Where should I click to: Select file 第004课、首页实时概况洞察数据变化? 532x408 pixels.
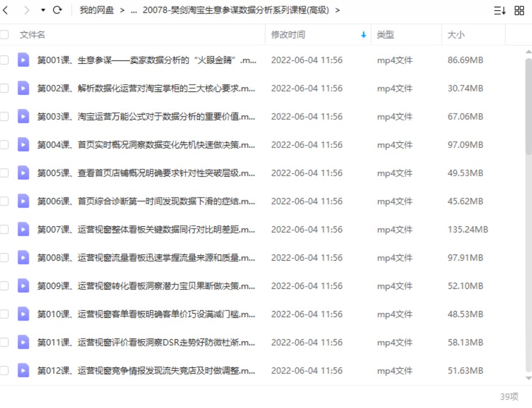point(146,145)
